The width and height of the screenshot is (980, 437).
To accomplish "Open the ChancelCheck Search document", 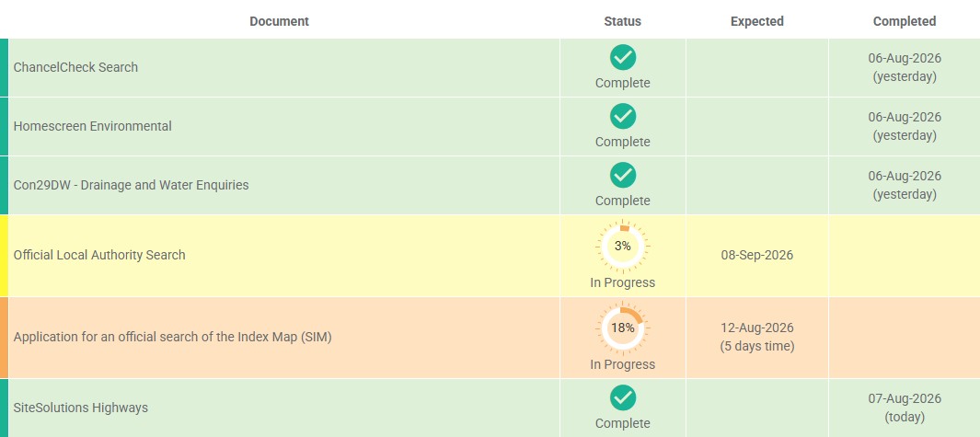I will [x=75, y=67].
